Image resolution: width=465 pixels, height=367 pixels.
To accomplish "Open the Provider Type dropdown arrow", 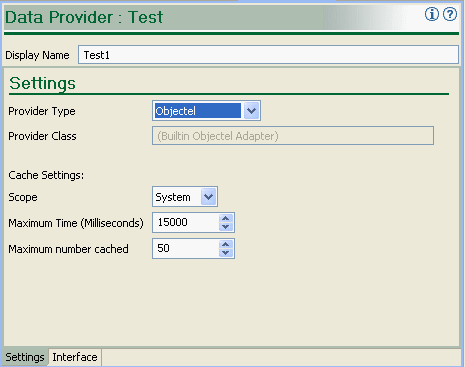I will (251, 111).
